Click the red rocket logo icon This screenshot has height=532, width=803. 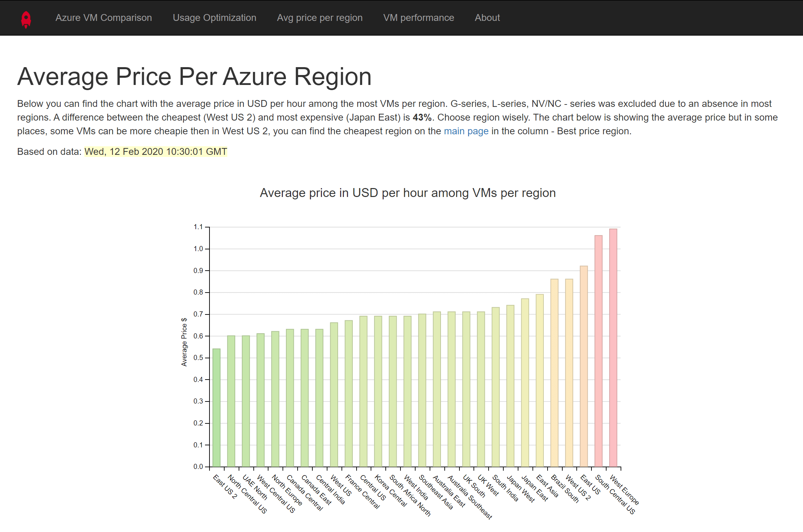pos(26,20)
